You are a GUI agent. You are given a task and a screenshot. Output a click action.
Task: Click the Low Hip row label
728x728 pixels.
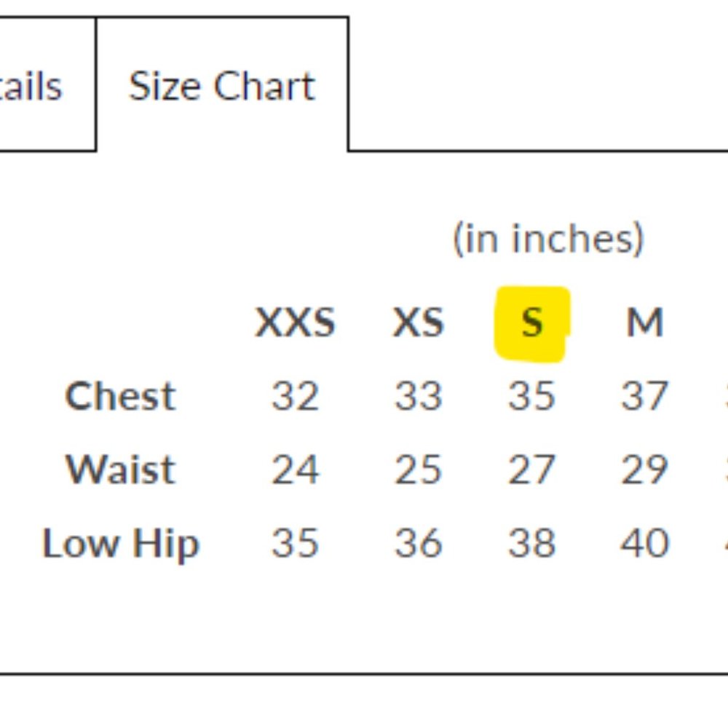pos(121,543)
